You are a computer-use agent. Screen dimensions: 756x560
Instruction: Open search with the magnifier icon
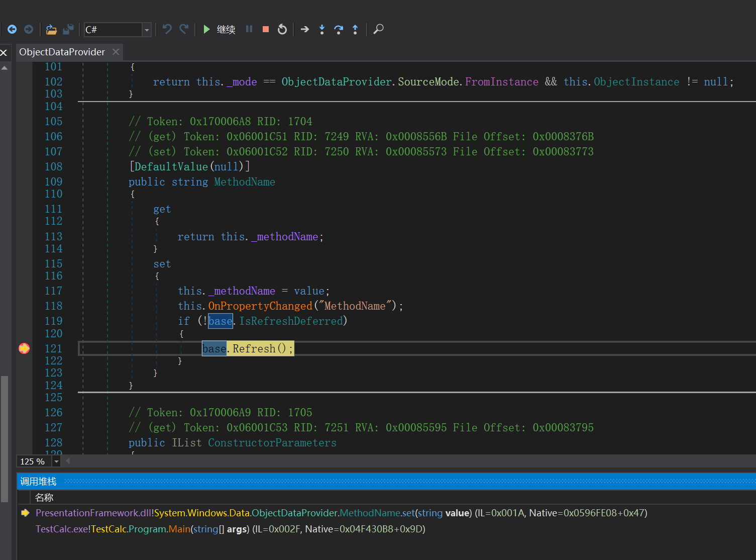coord(379,29)
